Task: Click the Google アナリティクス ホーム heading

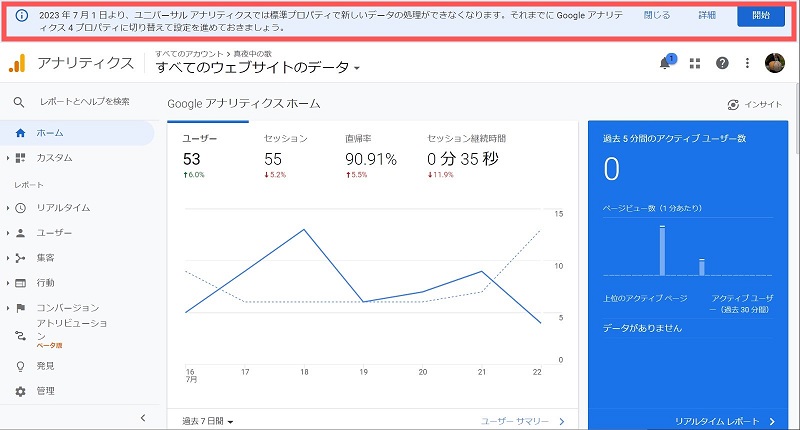Action: coord(244,104)
